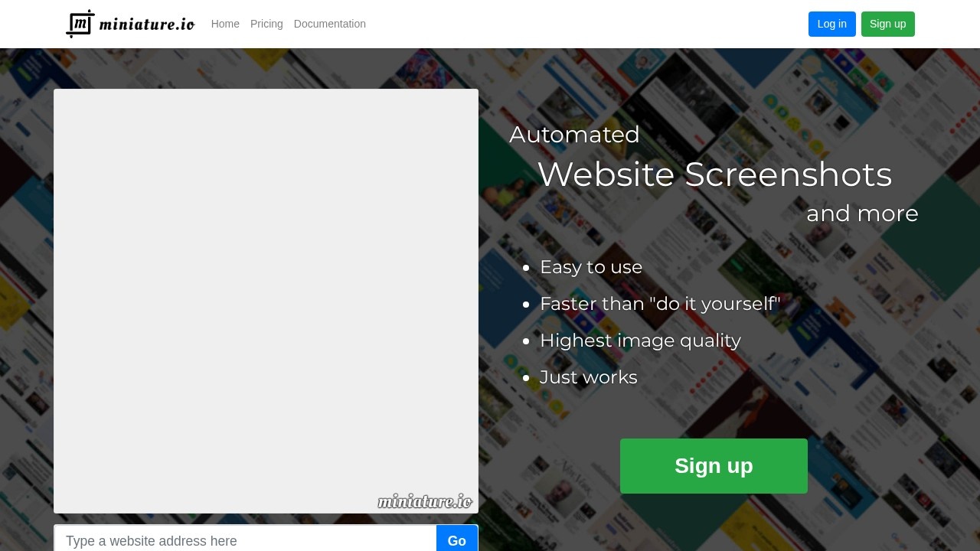Click the bullet dot beside "Easy to use"
Viewport: 980px width, 551px height.
click(526, 268)
